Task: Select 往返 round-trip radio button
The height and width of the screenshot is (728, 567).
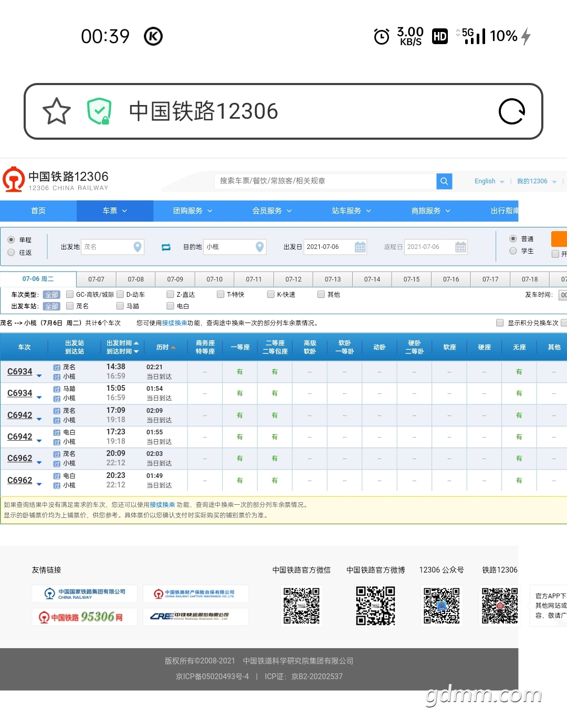Action: 11,253
